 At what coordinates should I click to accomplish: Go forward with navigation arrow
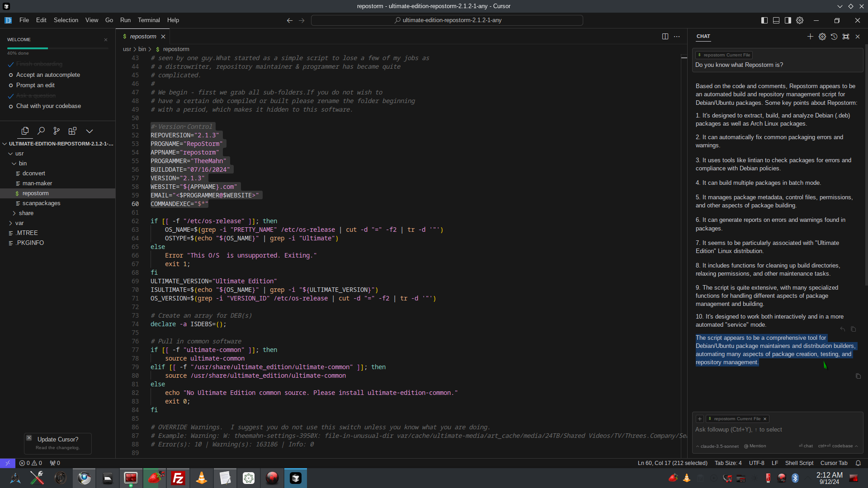pos(302,20)
